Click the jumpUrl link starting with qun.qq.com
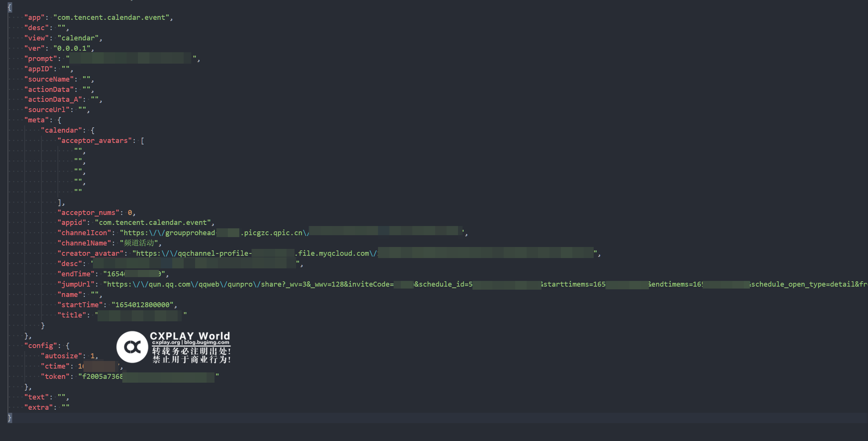The image size is (868, 441). click(x=485, y=284)
